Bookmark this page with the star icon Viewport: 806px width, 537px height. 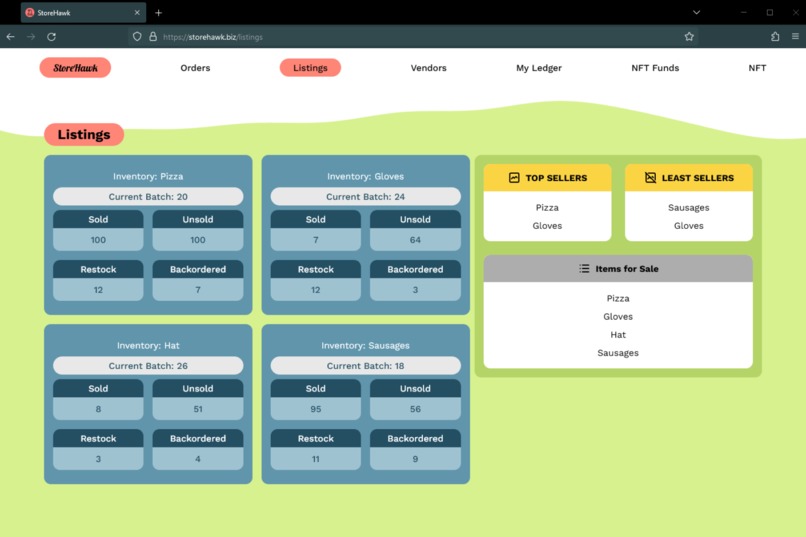coord(689,36)
